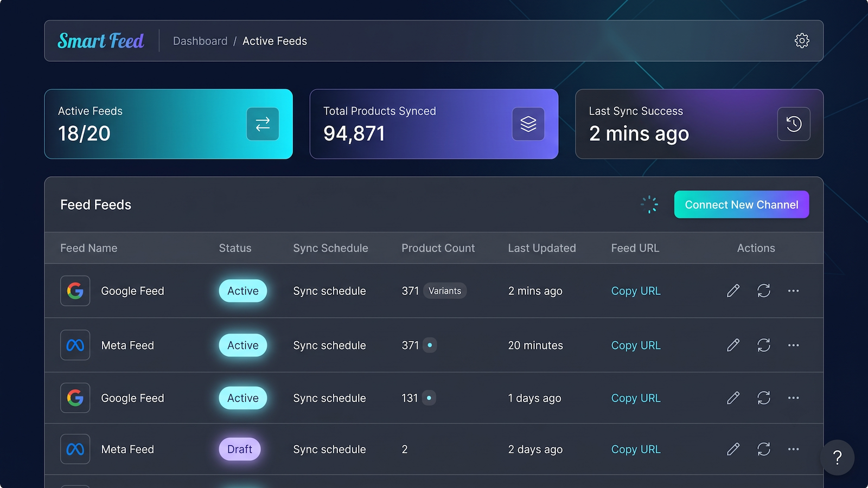Edit the Google Feed updated 2 mins ago
The width and height of the screenshot is (868, 488).
point(733,291)
